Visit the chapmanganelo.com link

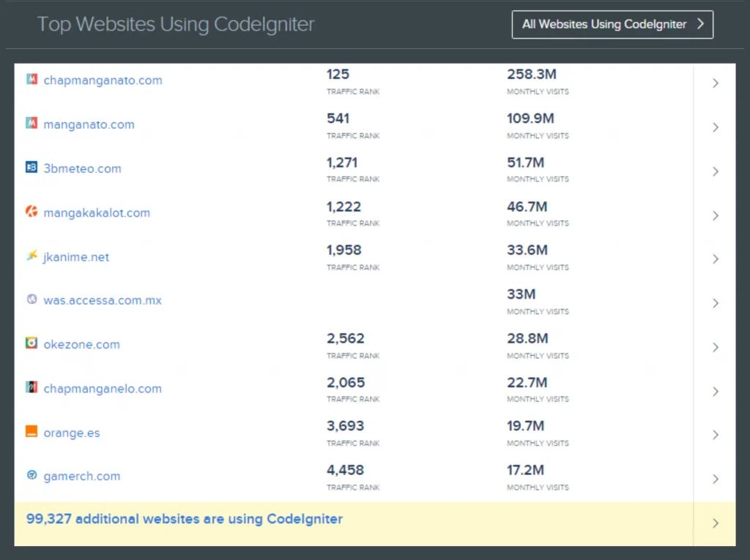(x=103, y=389)
